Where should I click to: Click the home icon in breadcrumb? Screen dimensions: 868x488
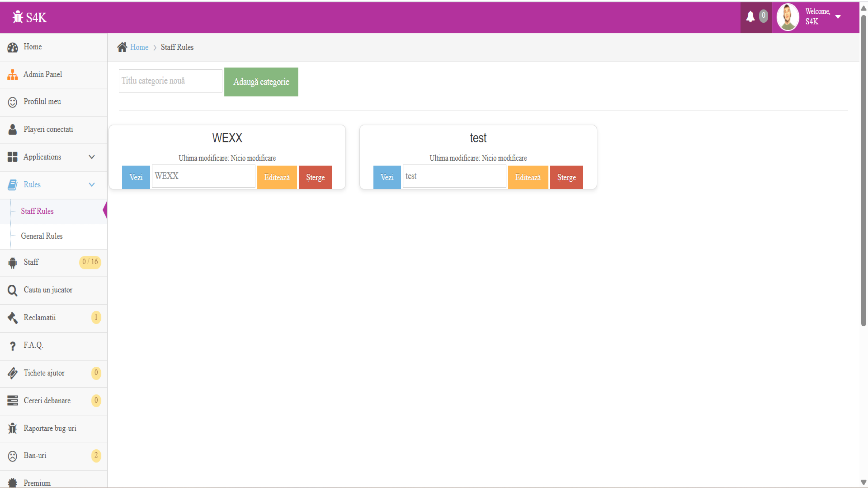point(122,47)
